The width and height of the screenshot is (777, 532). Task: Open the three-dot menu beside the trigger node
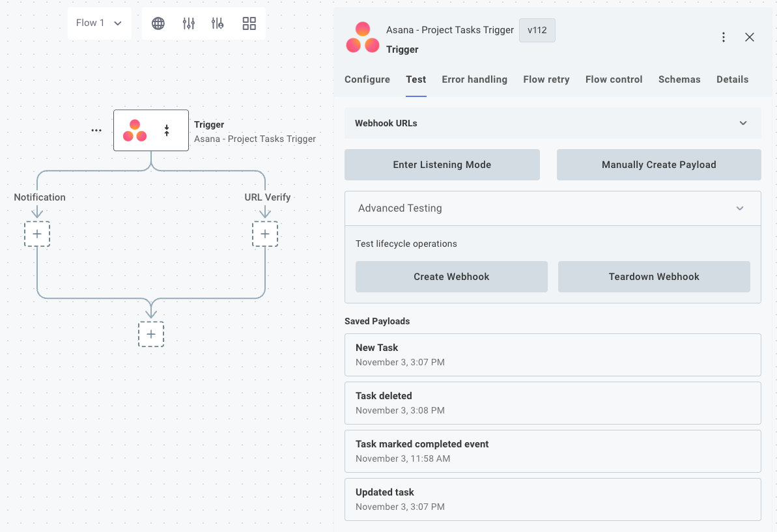pyautogui.click(x=96, y=130)
